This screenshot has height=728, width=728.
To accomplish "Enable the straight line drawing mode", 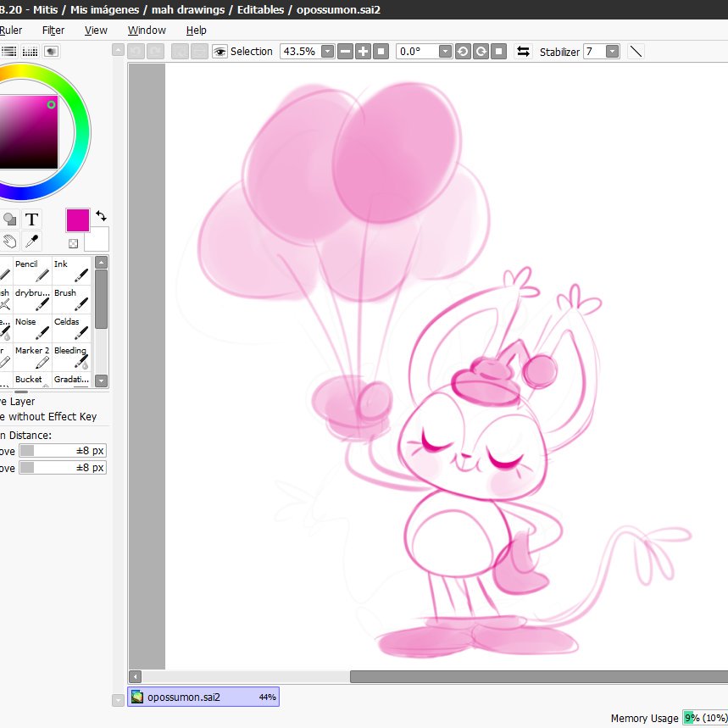I will pos(636,52).
